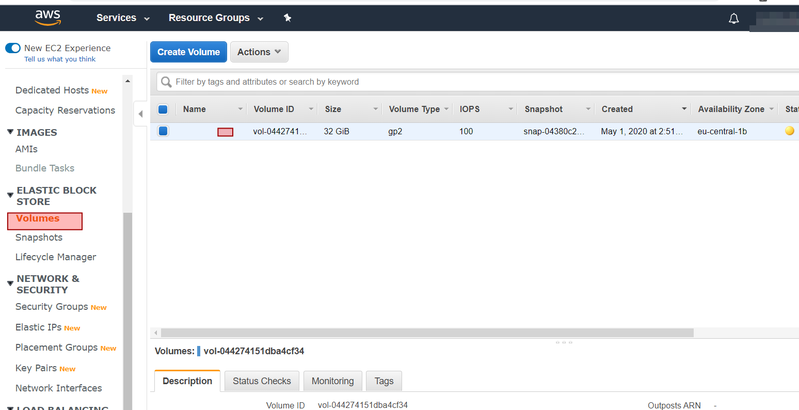Open Name column filter dropdown arrow
The width and height of the screenshot is (799, 410).
241,109
